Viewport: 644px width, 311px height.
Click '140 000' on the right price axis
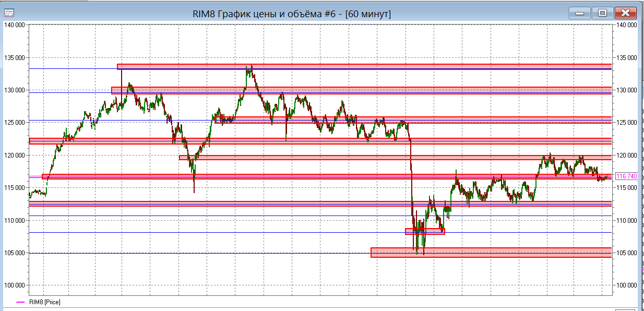click(627, 25)
